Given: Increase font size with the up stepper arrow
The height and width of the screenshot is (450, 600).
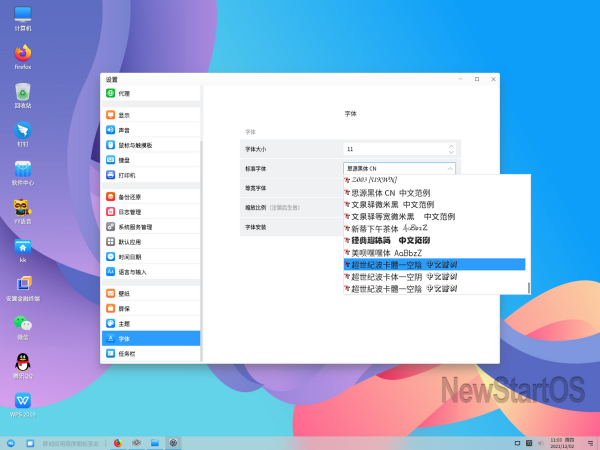Looking at the screenshot, I should click(451, 146).
